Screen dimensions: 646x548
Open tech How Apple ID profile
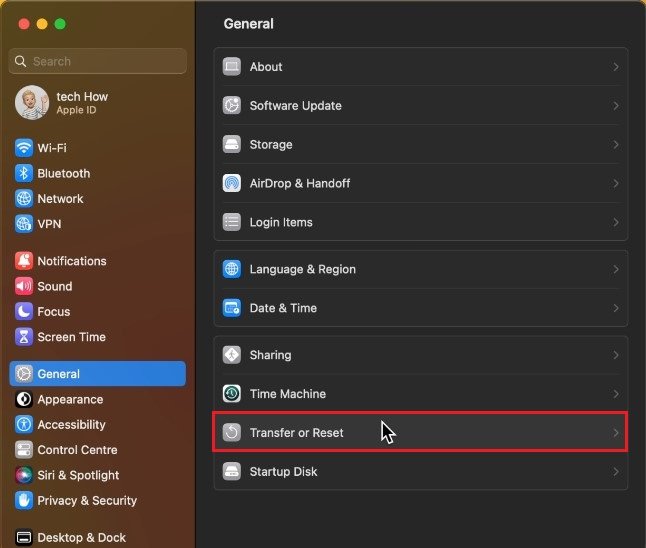point(82,103)
